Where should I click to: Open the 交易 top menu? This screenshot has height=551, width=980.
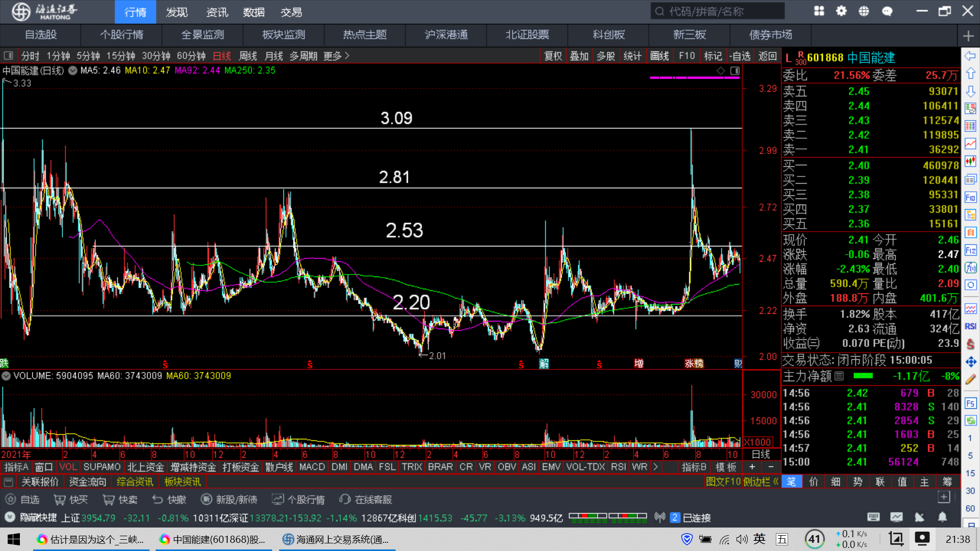coord(291,12)
